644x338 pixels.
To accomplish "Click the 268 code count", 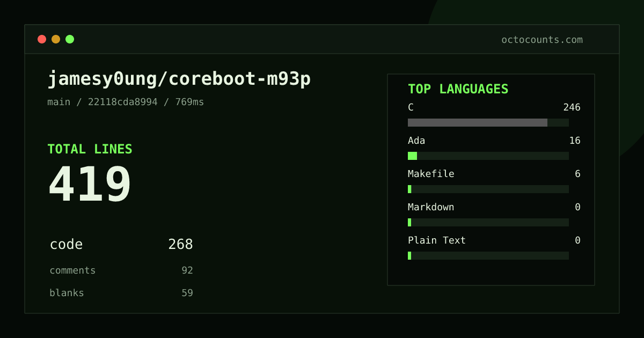I will click(x=180, y=245).
